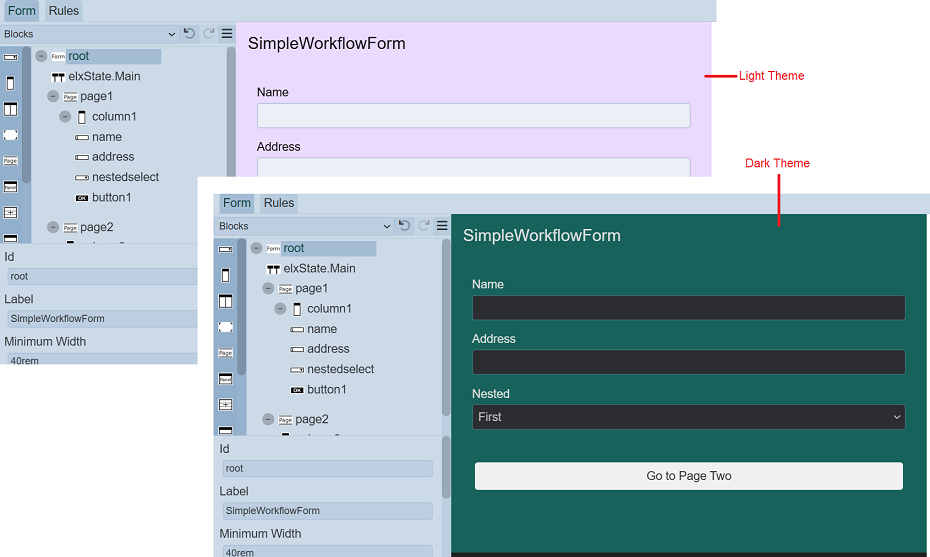Select elxState.Main in the dark theme tree

click(x=319, y=268)
